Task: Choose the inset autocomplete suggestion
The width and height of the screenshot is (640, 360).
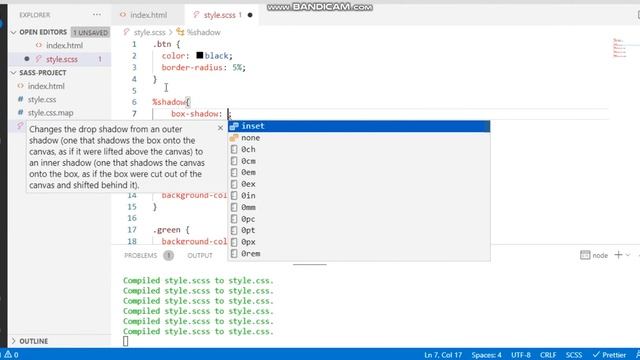Action: 359,126
